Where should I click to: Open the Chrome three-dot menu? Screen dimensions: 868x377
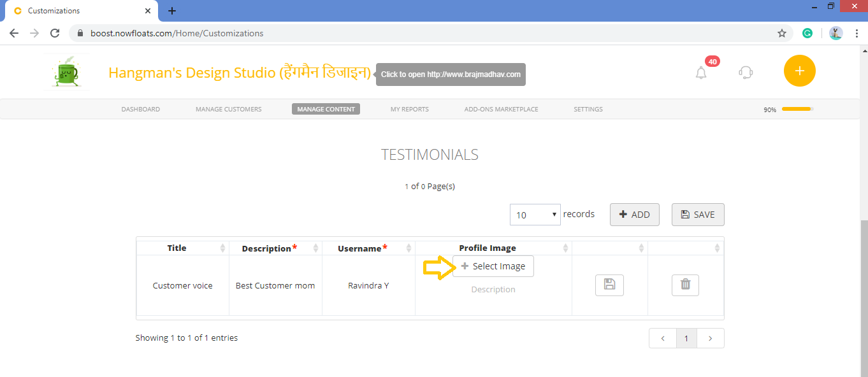pos(857,33)
